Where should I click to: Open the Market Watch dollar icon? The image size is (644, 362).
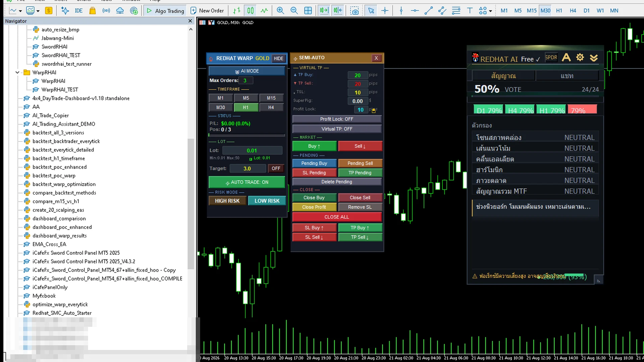[x=49, y=11]
